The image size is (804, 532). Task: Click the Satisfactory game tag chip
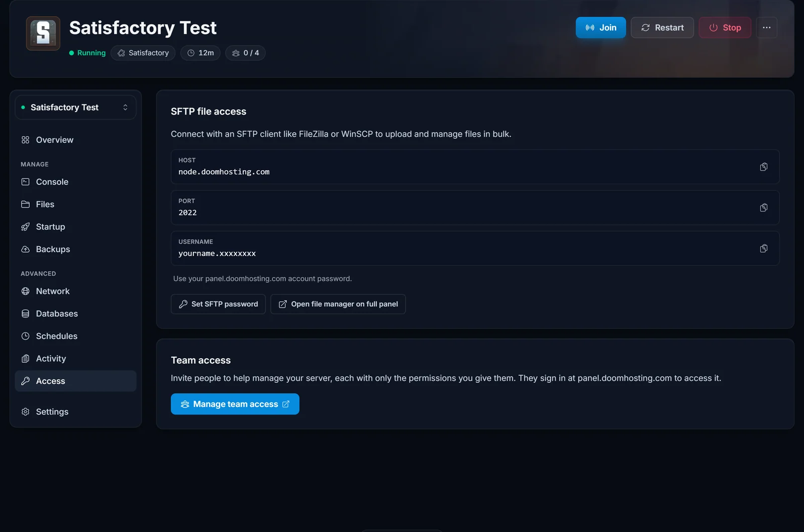143,53
